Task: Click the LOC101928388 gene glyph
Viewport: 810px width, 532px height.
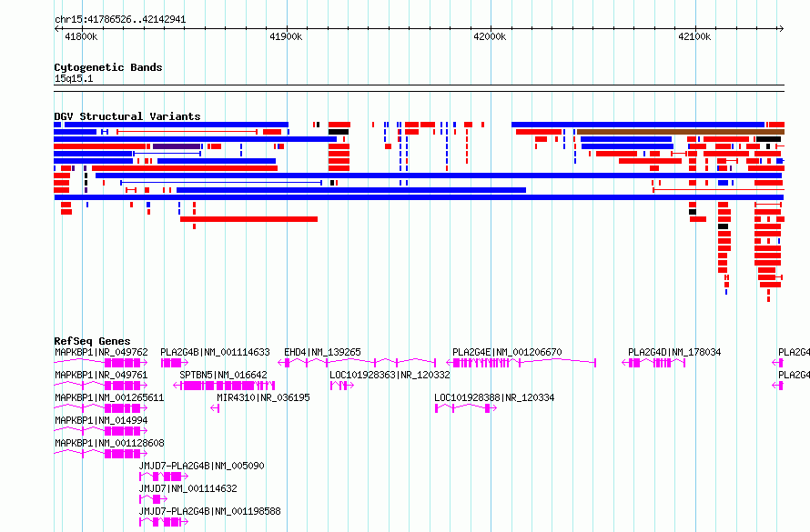Action: [x=465, y=408]
